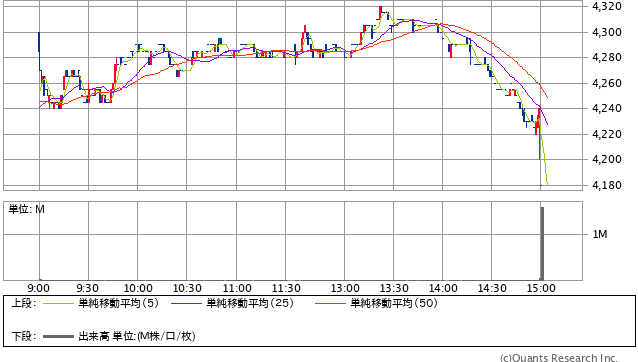Screen dimensions: 638x362
Task: Click the 出来高 単位:(M株/口/枚) legend text
Action: pos(137,336)
